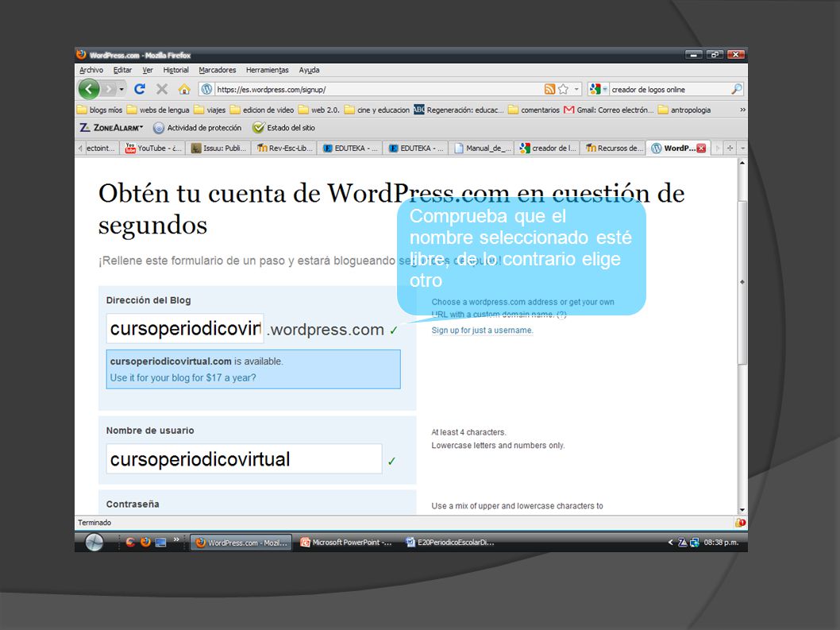Viewport: 840px width, 630px height.
Task: Click Firefox icon in quick launch
Action: coord(145,542)
